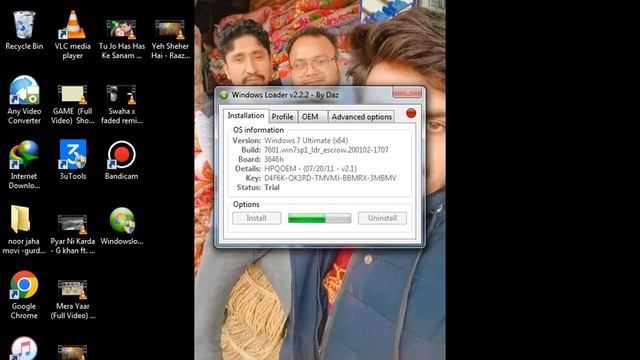Click the Board value 3646h
The image size is (640, 360).
pyautogui.click(x=273, y=159)
